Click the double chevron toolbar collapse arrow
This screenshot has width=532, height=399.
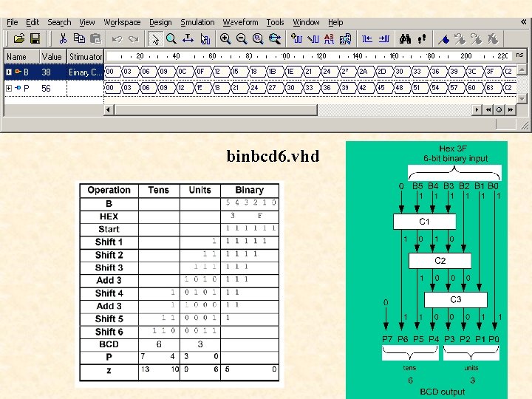(524, 22)
